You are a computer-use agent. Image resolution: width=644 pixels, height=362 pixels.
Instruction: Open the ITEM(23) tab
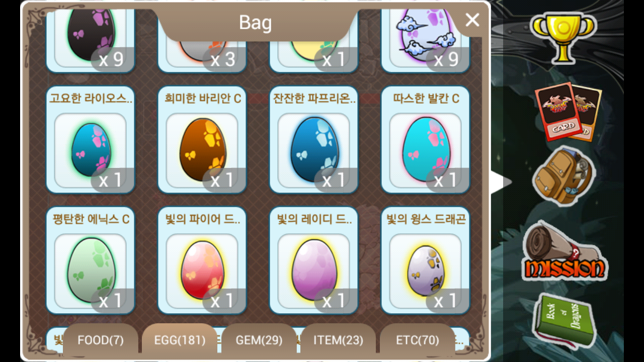(338, 340)
